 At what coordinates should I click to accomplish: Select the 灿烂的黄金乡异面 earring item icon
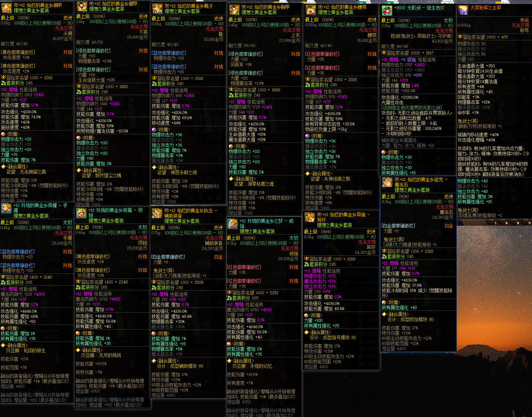click(x=309, y=217)
